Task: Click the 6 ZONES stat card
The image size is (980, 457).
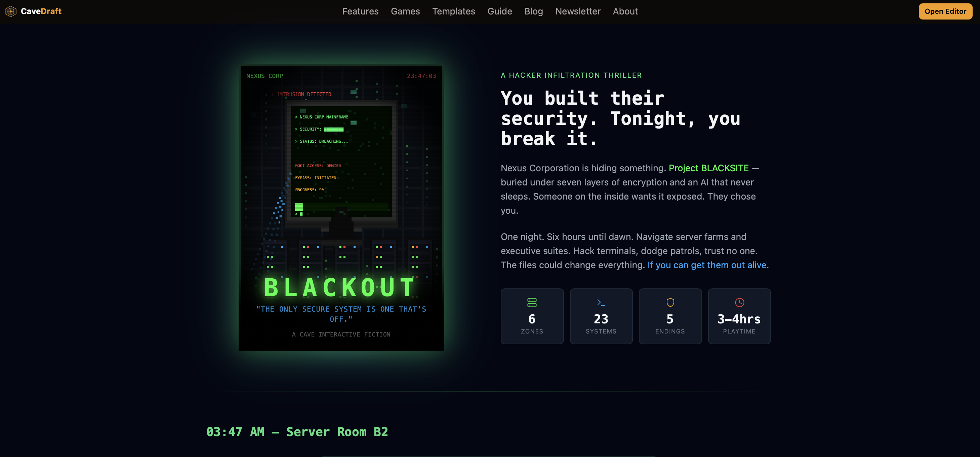Action: point(532,316)
